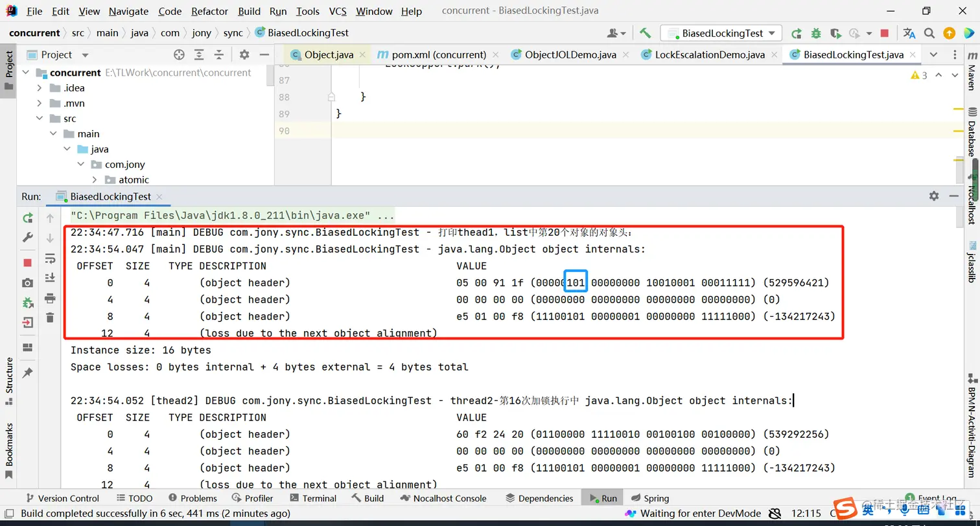The height and width of the screenshot is (526, 980).
Task: Run with Coverage from the toolbar
Action: 835,33
